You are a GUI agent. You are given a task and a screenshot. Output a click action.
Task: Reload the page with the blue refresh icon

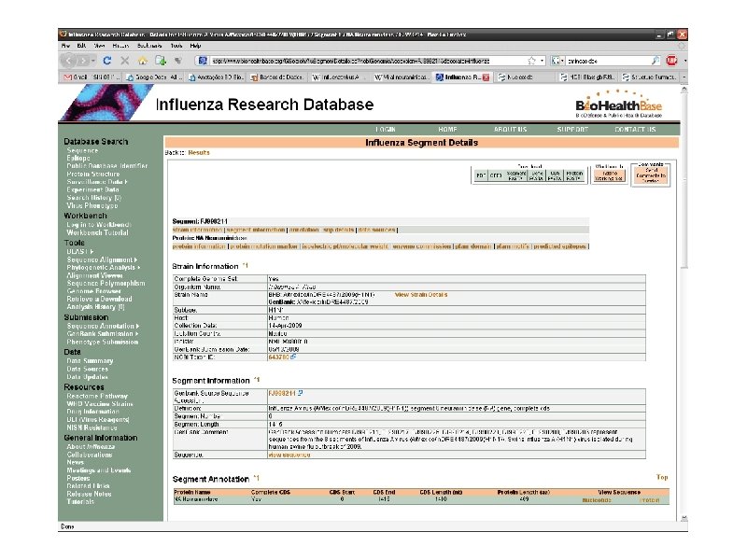click(x=107, y=61)
